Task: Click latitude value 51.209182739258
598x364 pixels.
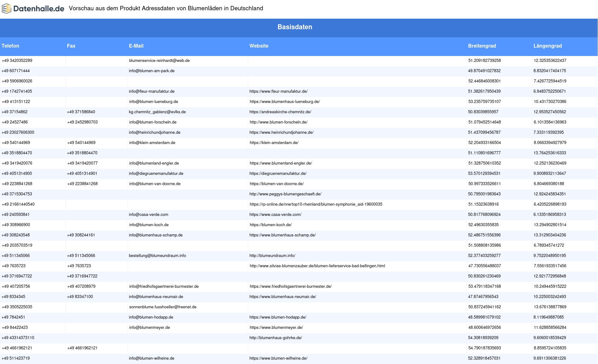Action: tap(485, 61)
